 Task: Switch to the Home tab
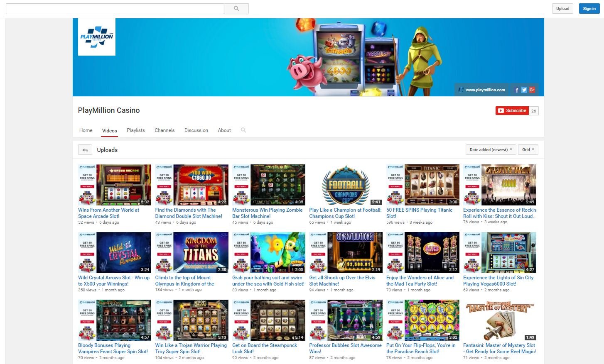pos(86,130)
